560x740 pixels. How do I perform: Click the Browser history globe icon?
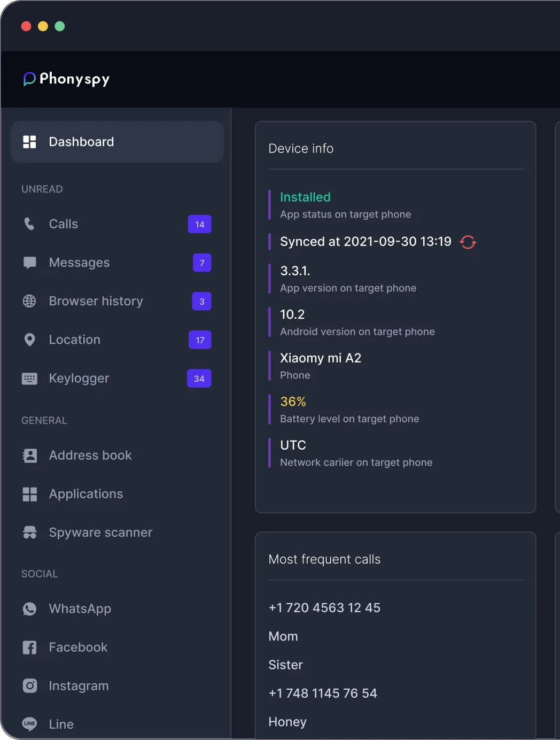tap(29, 301)
